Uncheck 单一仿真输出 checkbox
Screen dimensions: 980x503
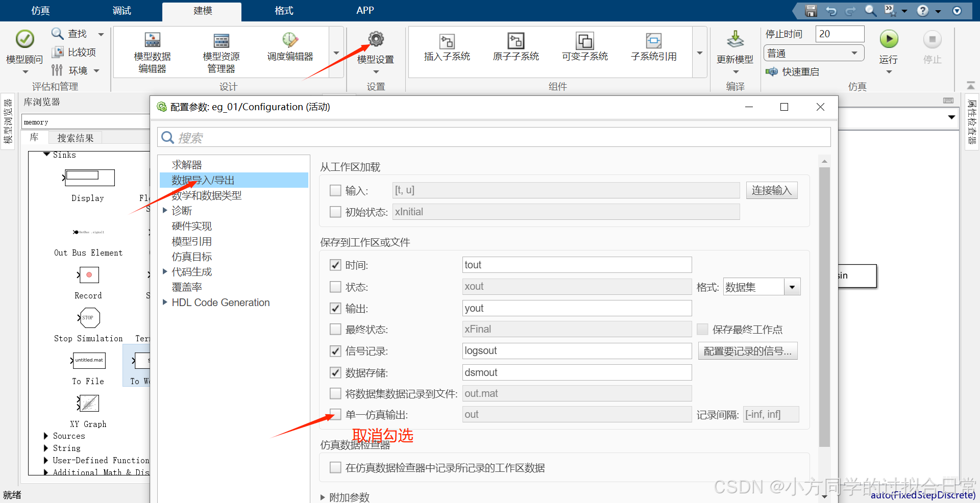pos(335,414)
